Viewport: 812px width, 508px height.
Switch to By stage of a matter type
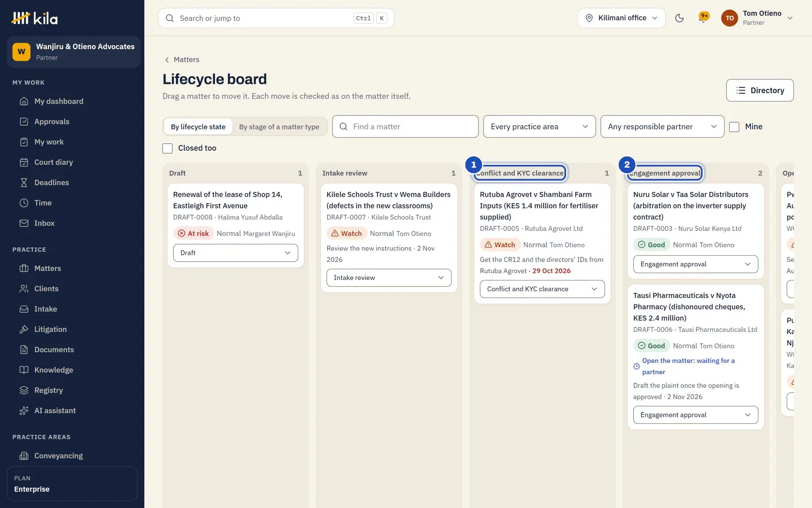click(x=279, y=127)
